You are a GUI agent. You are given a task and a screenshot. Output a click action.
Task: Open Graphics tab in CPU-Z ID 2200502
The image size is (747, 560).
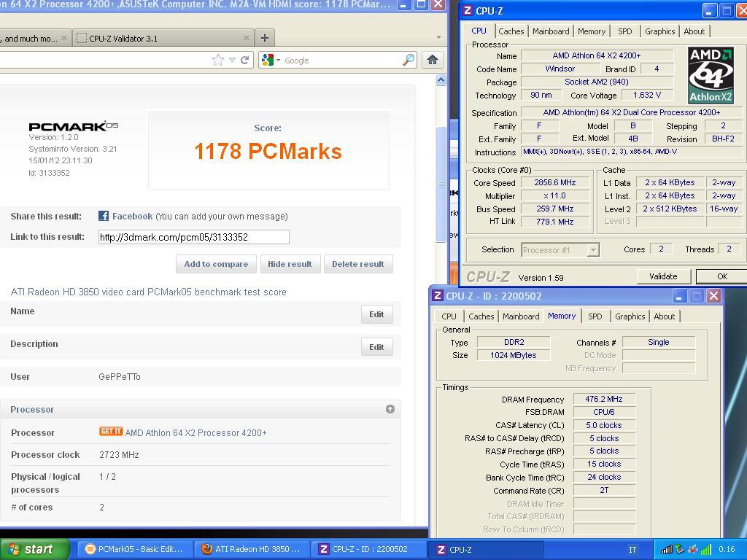click(x=630, y=316)
